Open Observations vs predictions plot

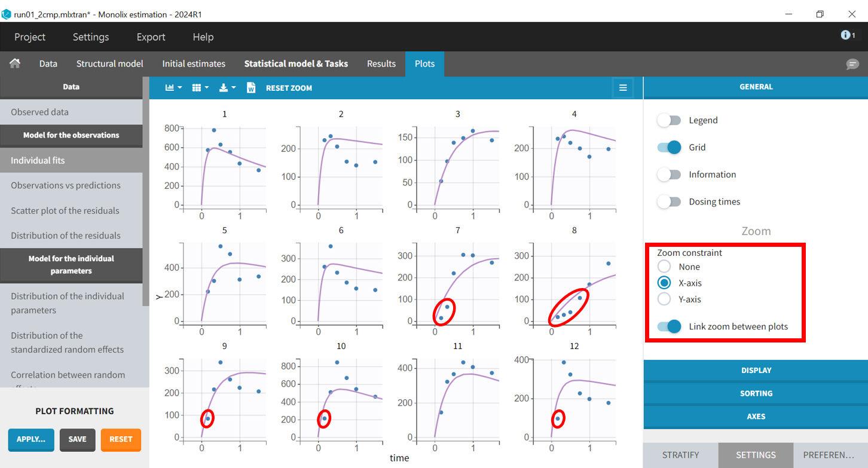(x=66, y=185)
